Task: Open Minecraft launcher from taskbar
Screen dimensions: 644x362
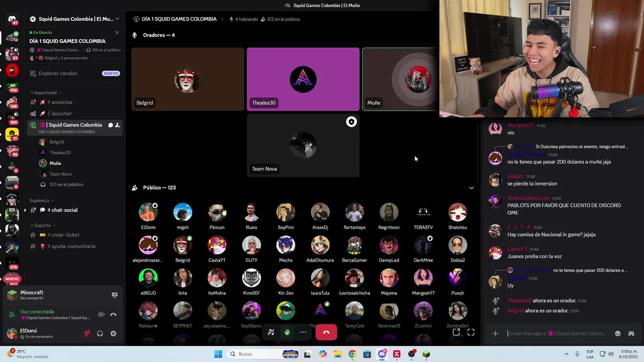Action: tap(426, 354)
